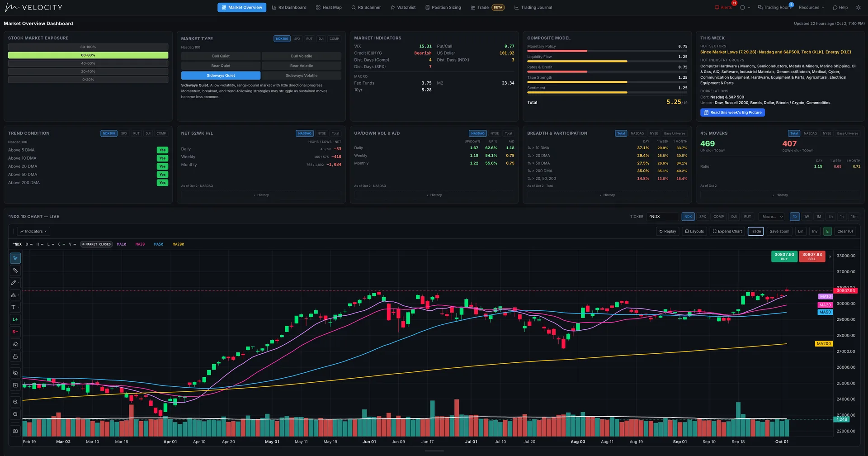Screen dimensions: 868x456
Task: Expand History under Net 52WK H/L
Action: tap(261, 195)
